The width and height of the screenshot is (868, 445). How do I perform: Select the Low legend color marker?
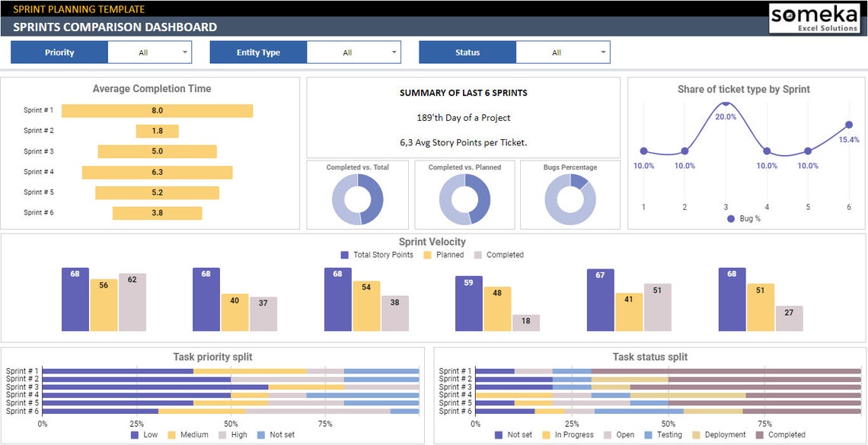coord(136,434)
